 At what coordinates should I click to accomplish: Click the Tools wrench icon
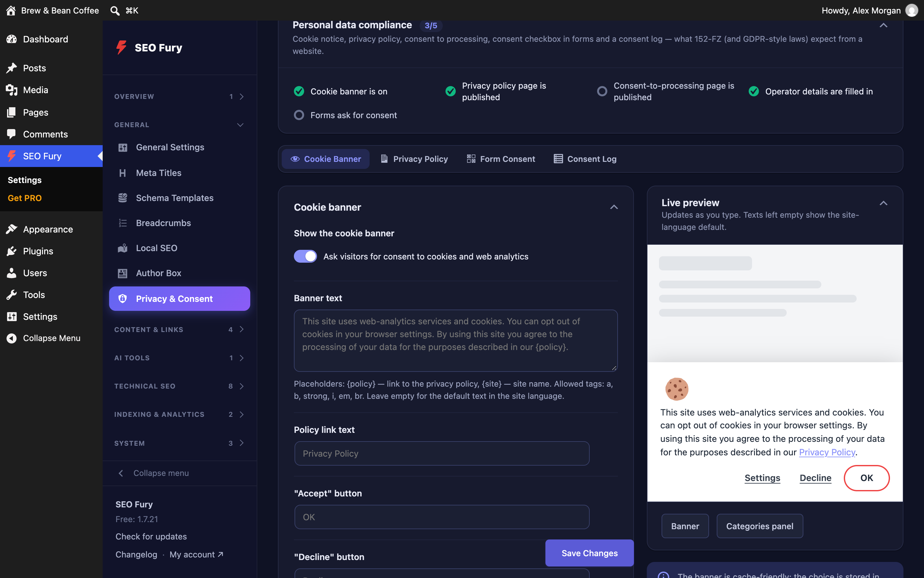click(x=12, y=294)
